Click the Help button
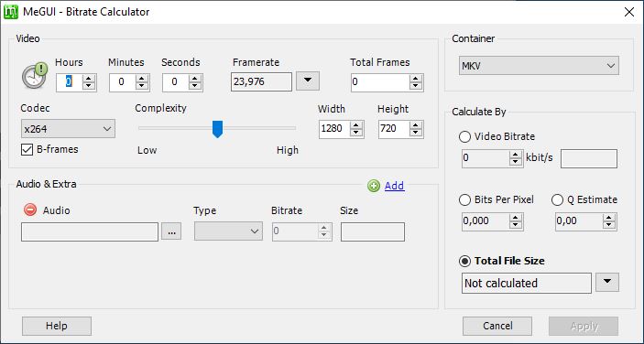 click(57, 326)
